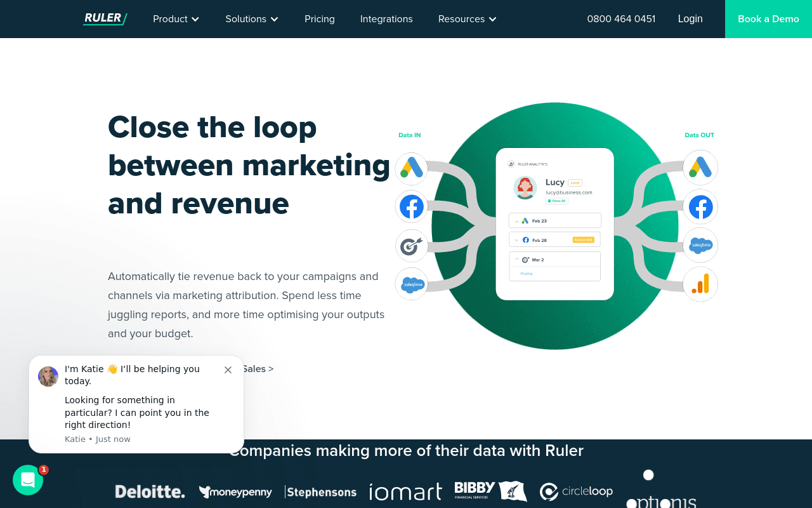The image size is (812, 508).
Task: Open the Pricing page
Action: point(320,19)
